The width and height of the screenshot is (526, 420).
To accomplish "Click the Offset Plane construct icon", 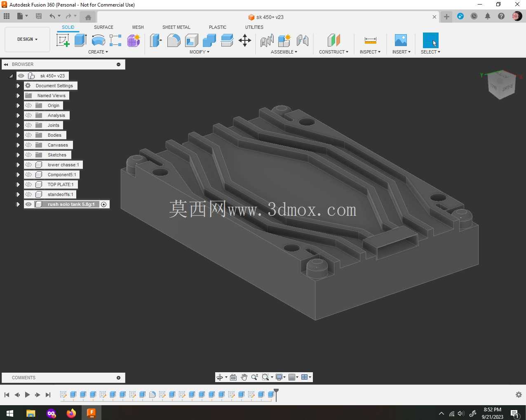I will [x=334, y=40].
